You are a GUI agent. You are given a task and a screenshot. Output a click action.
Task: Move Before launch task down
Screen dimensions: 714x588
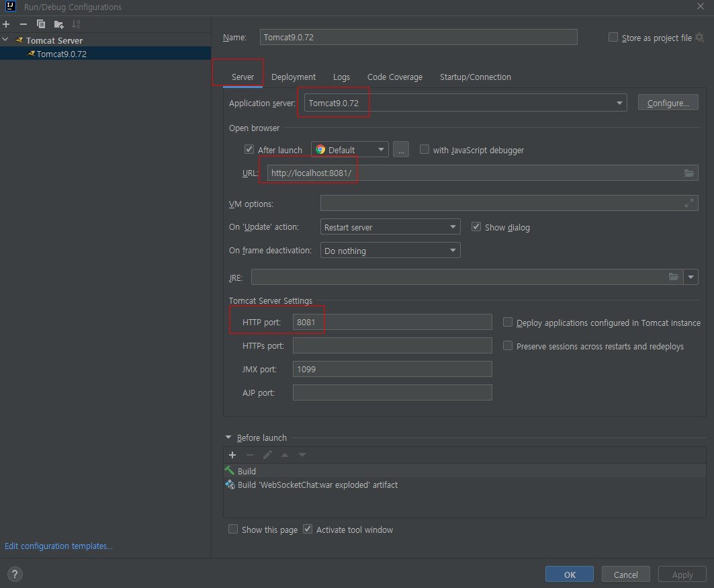(302, 455)
